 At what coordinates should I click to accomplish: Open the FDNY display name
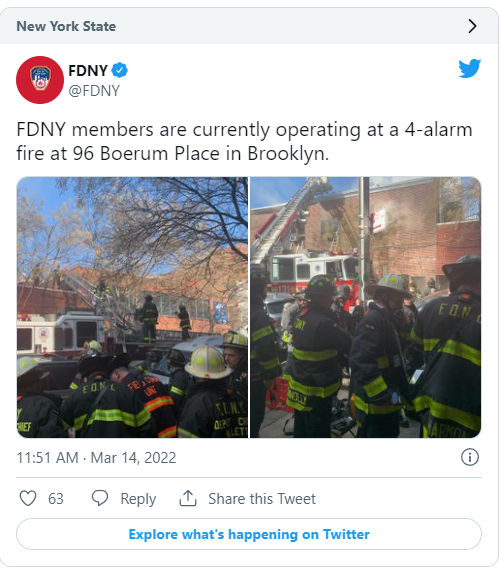click(x=88, y=70)
